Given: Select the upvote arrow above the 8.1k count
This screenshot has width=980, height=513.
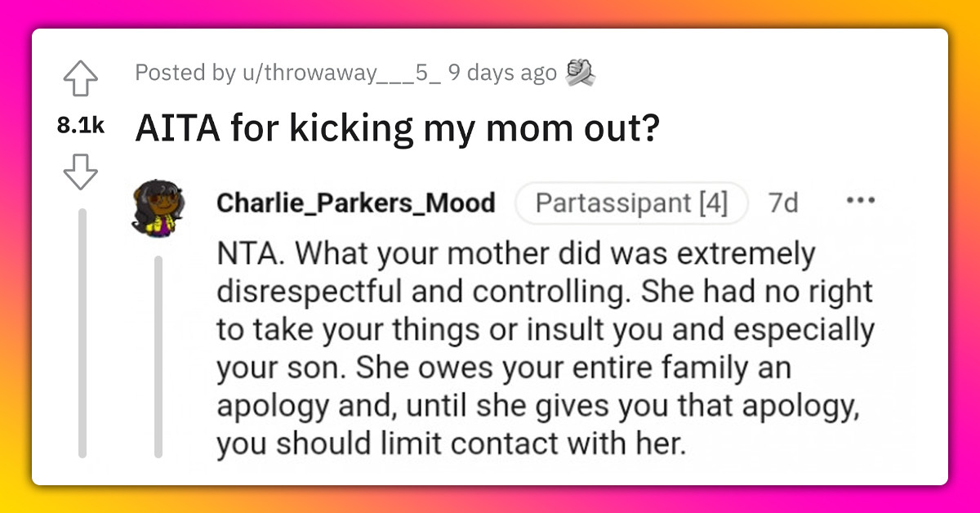Looking at the screenshot, I should click(80, 78).
